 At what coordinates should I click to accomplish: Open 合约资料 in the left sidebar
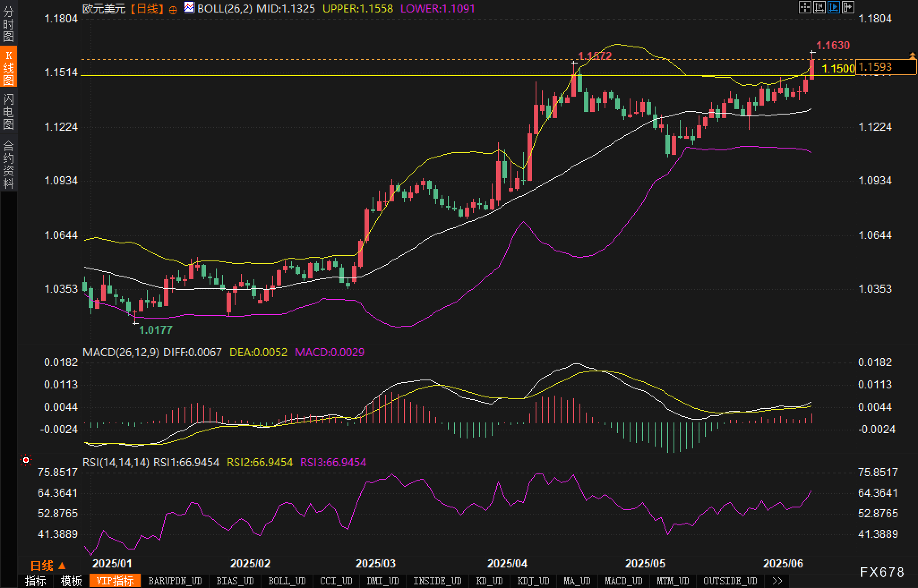pos(9,164)
